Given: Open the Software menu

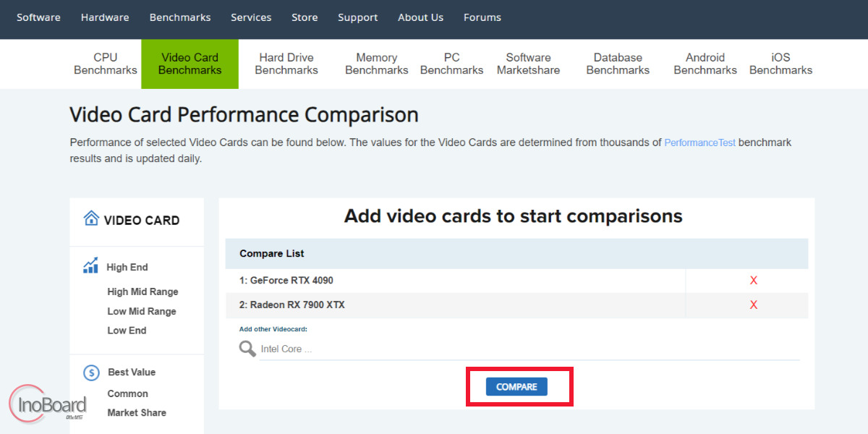Looking at the screenshot, I should pos(38,17).
